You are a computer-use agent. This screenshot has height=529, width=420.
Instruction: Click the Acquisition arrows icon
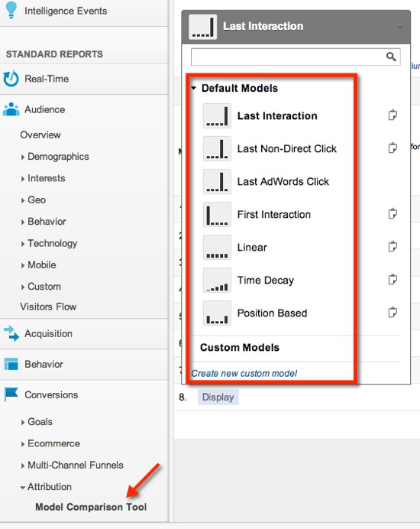coord(11,333)
